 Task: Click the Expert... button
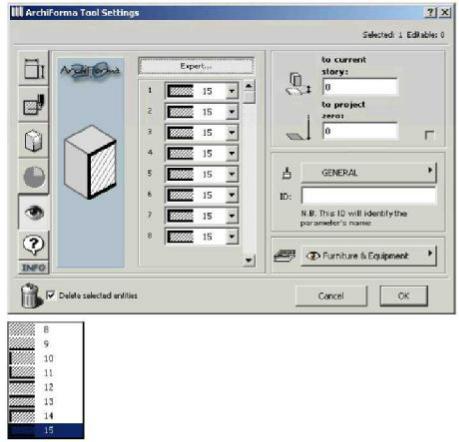pyautogui.click(x=196, y=66)
